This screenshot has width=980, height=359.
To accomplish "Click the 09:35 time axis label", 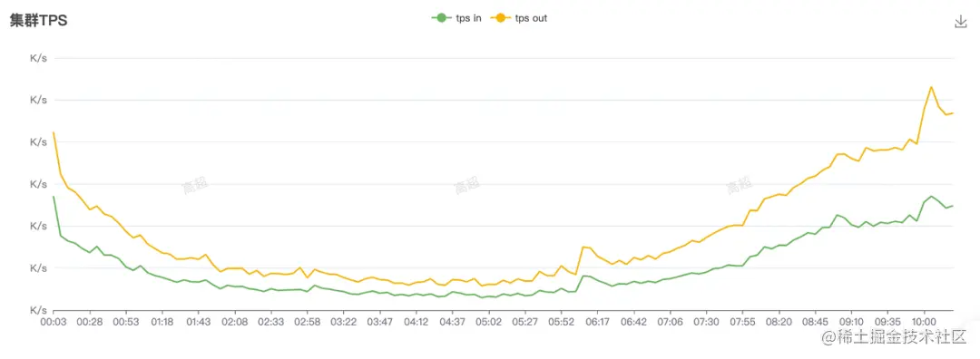I will click(887, 322).
